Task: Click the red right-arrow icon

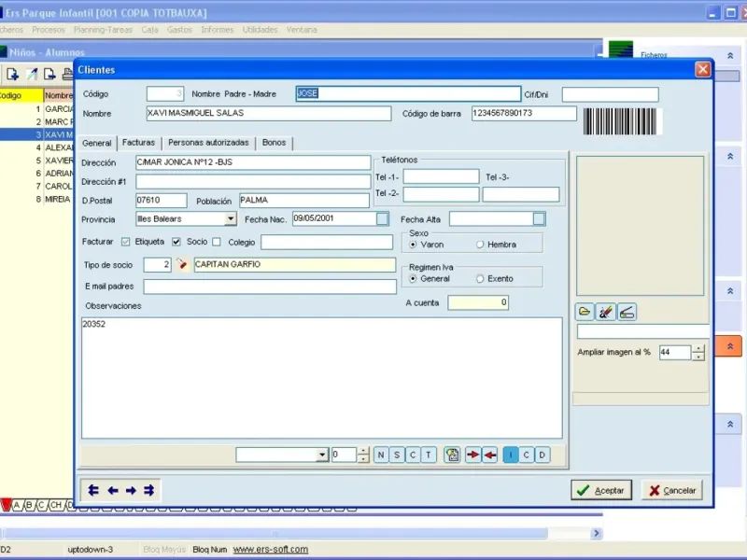Action: point(472,455)
